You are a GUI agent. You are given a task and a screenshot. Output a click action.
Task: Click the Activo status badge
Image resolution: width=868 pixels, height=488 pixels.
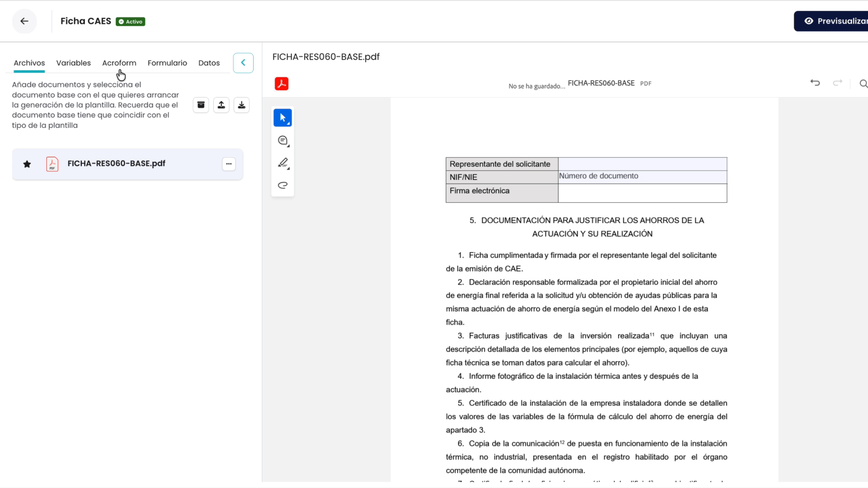coord(130,22)
